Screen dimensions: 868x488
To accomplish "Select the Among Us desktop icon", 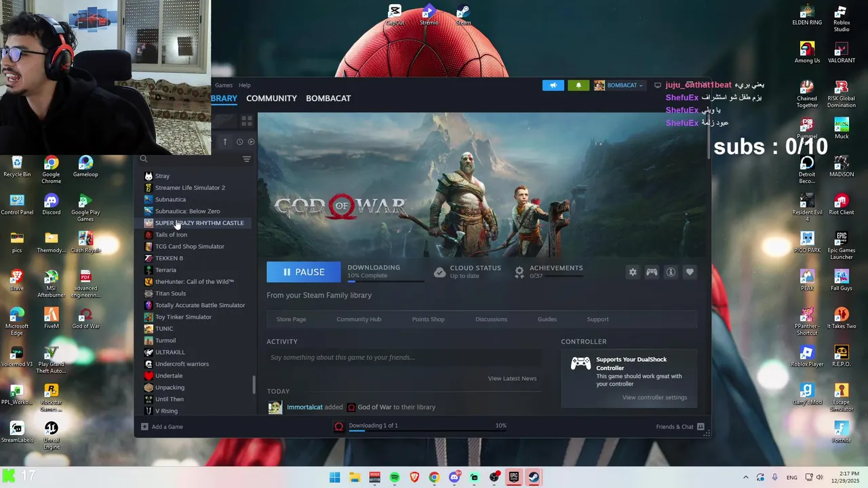I will pos(807,54).
